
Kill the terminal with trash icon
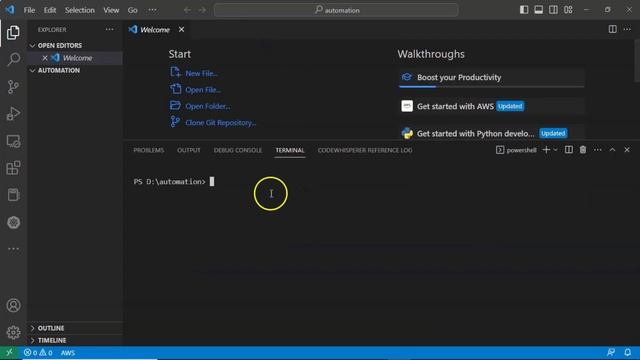[x=583, y=150]
